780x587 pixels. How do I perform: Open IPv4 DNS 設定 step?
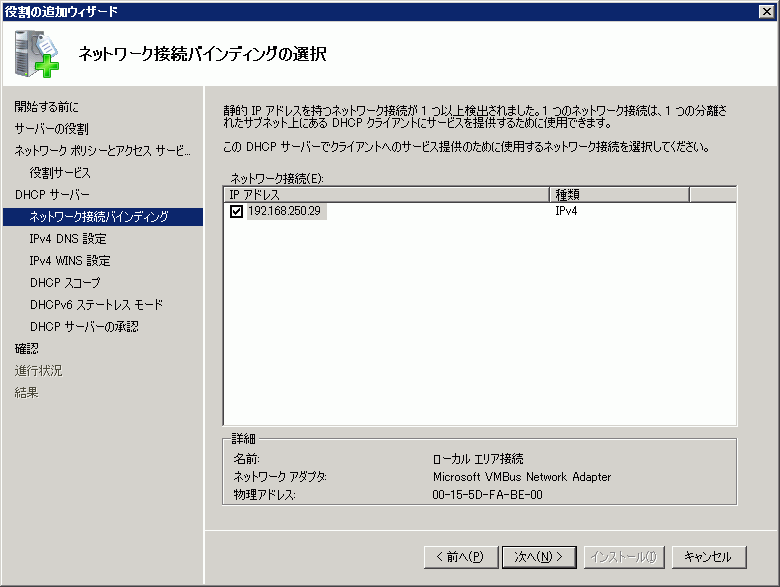(68, 239)
